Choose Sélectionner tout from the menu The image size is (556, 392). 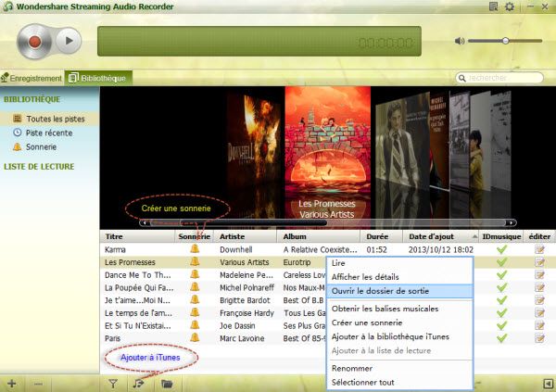pyautogui.click(x=399, y=383)
